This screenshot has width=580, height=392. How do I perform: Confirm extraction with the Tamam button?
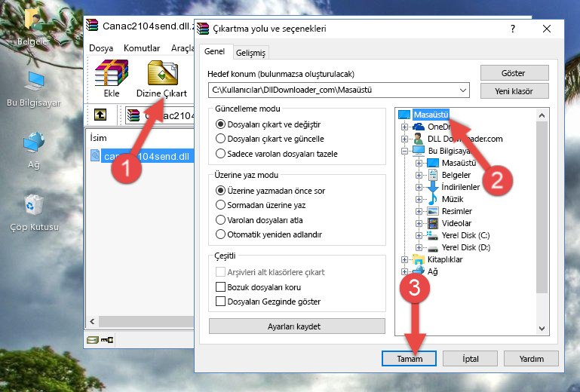coord(409,359)
